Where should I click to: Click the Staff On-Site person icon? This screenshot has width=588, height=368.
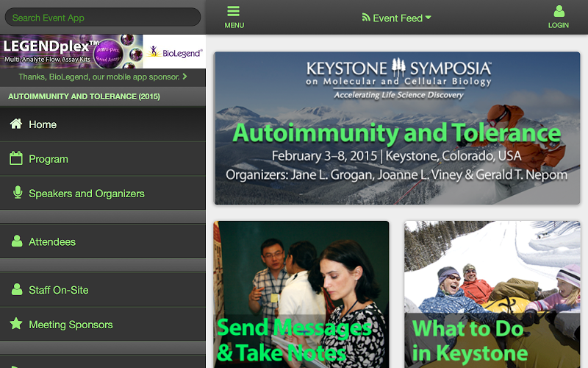[17, 289]
